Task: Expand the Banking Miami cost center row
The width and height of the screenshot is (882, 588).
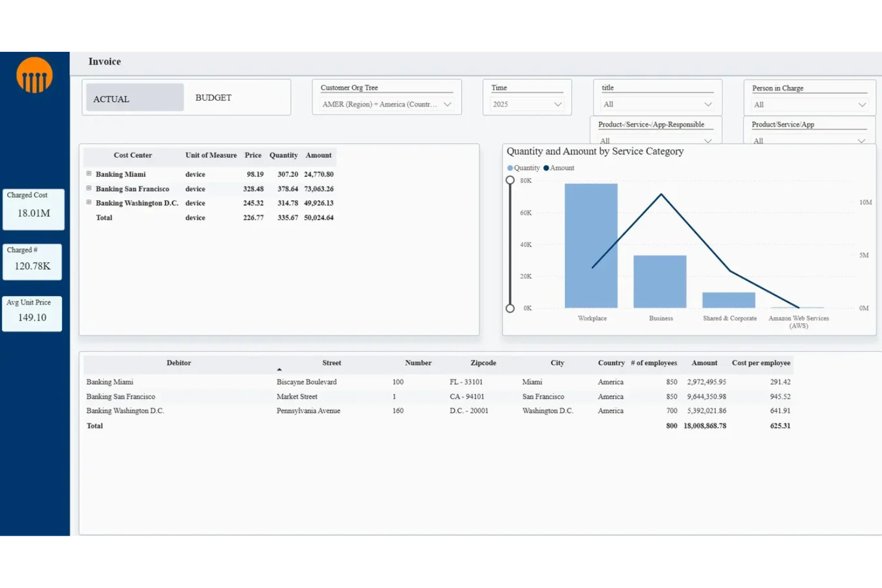Action: coord(89,174)
